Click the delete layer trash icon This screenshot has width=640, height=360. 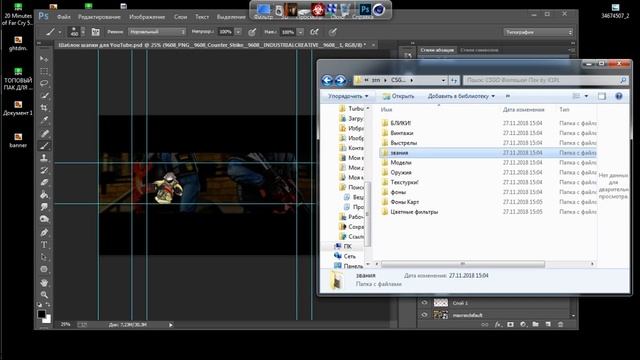tap(561, 324)
